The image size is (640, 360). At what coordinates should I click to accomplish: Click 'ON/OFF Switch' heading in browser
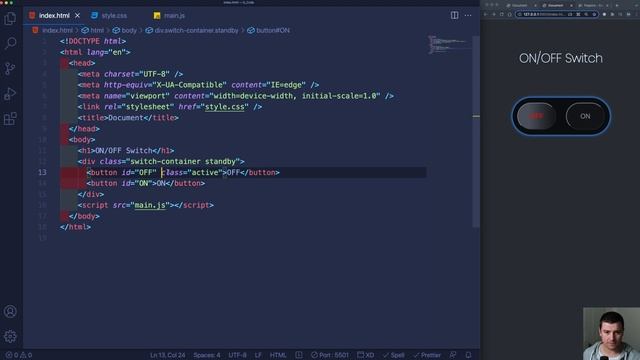561,58
